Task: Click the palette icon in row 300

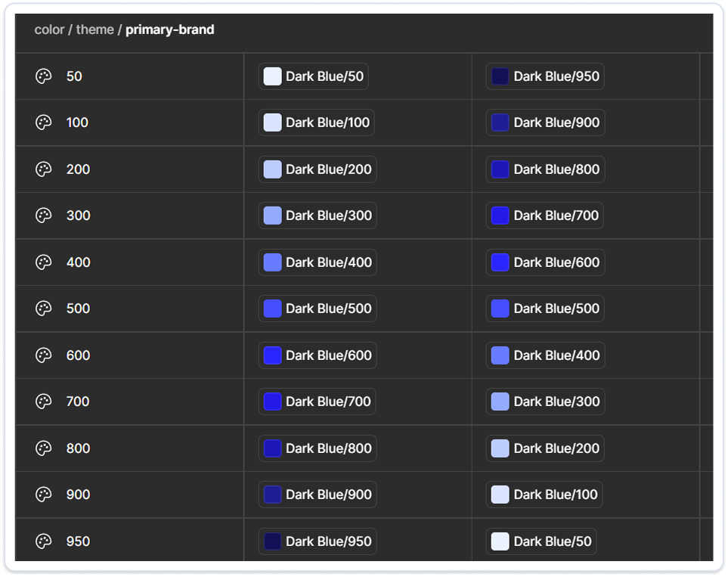Action: click(x=44, y=216)
